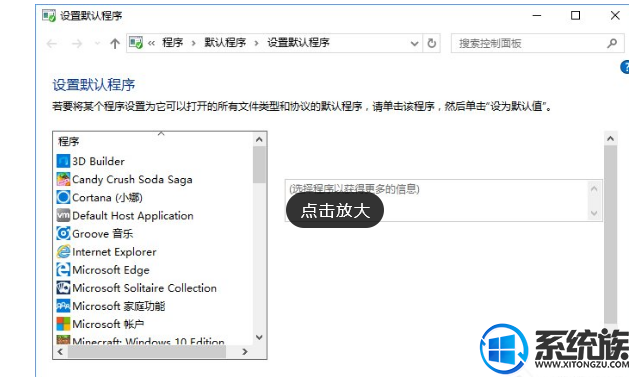Expand the arrow after 程序 breadcrumb
This screenshot has width=629, height=377.
click(193, 43)
